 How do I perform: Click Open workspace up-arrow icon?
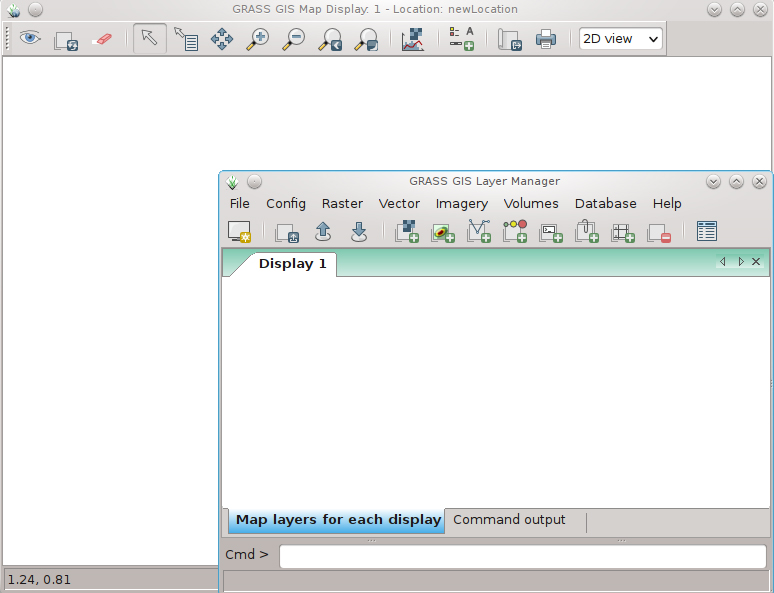(x=323, y=231)
